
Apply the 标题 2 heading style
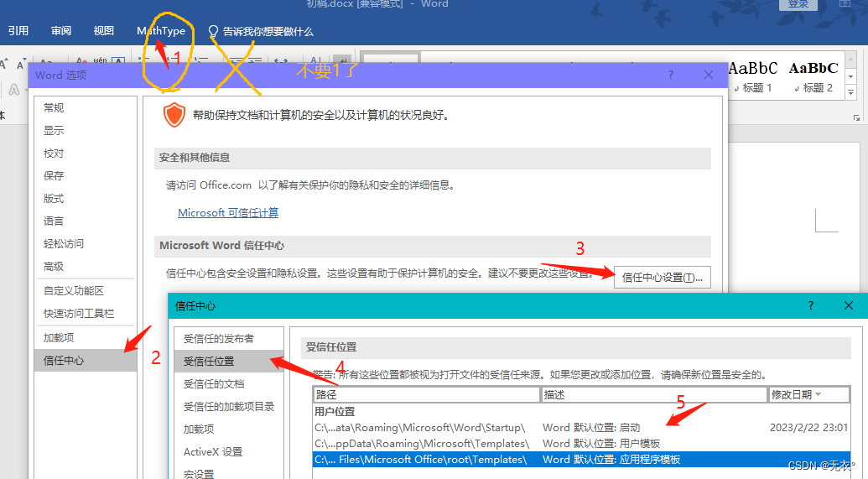click(813, 76)
